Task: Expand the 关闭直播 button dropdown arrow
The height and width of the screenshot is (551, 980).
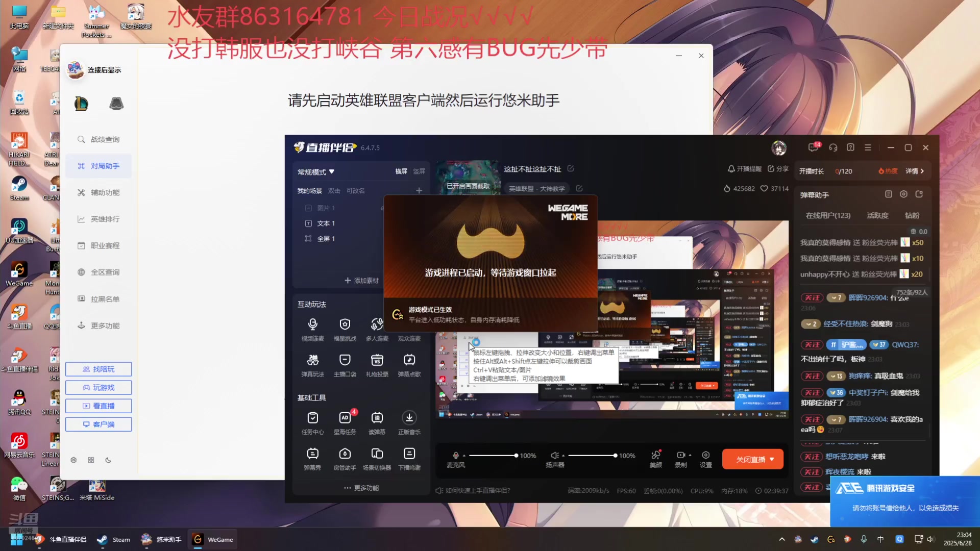Action: [x=772, y=459]
